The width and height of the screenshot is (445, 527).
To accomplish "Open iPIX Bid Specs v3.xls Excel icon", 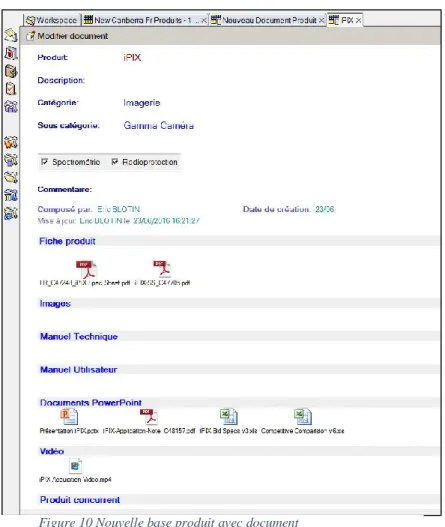I will 229,417.
